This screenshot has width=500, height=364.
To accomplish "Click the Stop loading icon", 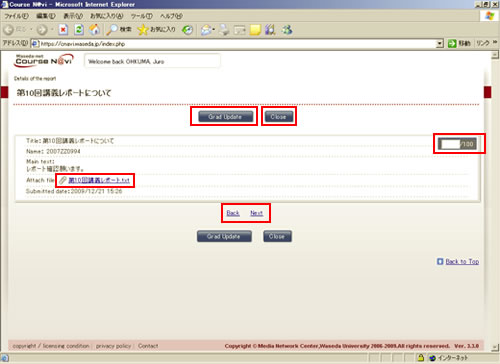I will (x=63, y=30).
